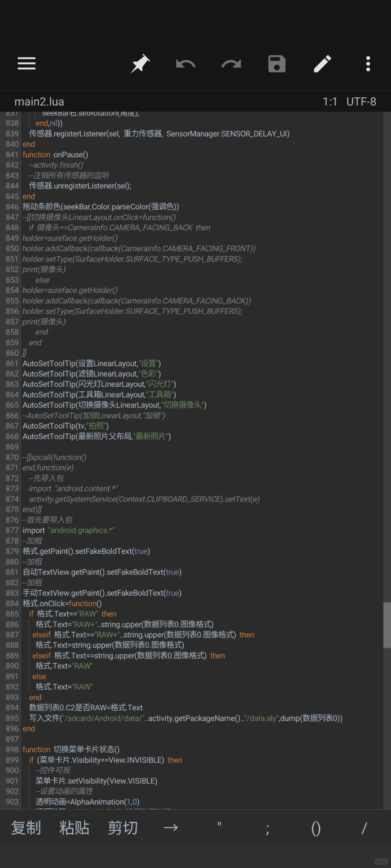391x868 pixels.
Task: Click line 862 AutoSetToolTip 滤镜LinearLayout
Action: (x=92, y=374)
